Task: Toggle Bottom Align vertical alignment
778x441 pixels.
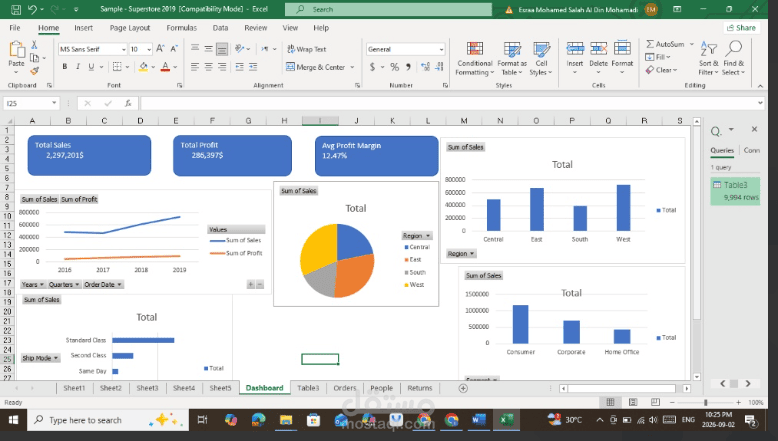Action: pyautogui.click(x=222, y=49)
